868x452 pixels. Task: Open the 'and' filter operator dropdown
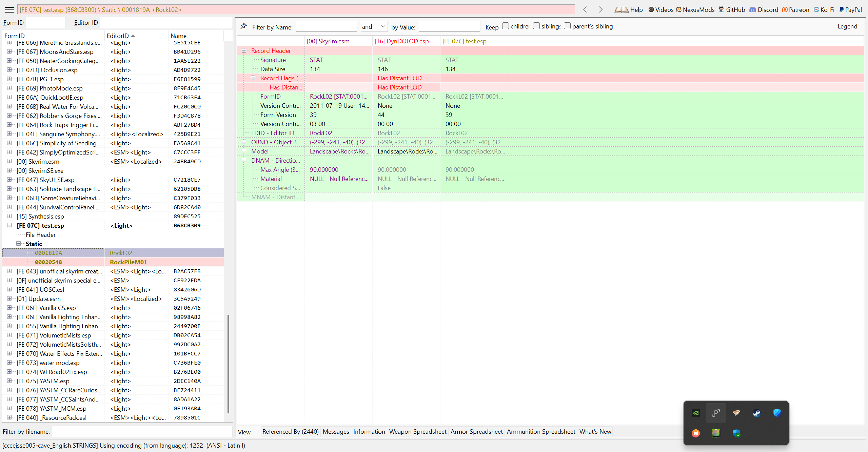click(x=374, y=26)
